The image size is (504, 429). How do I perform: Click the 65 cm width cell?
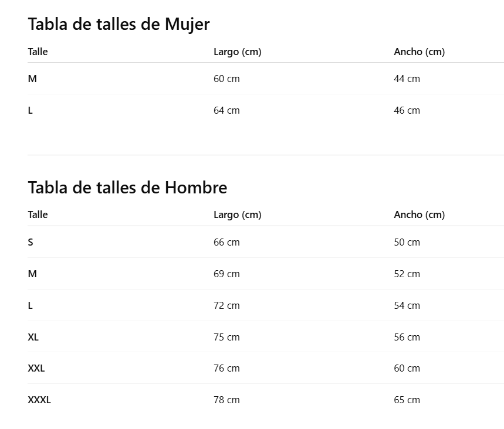(x=407, y=400)
